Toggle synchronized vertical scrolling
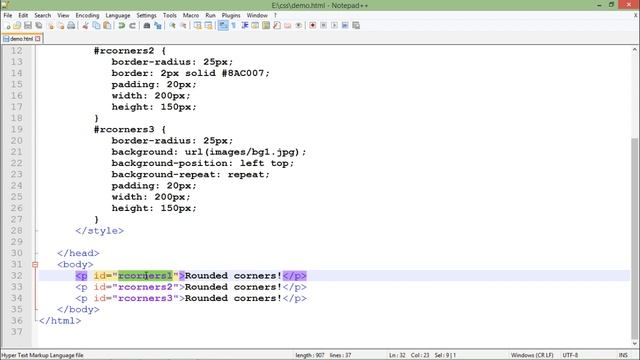 [198, 26]
